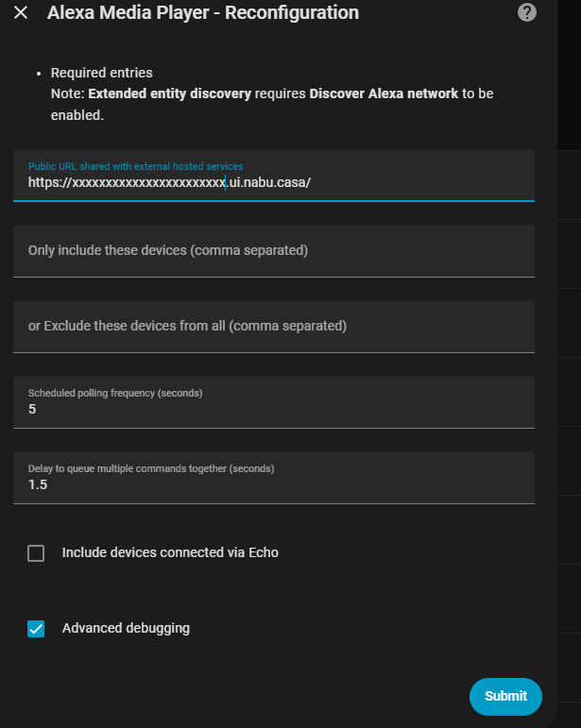The height and width of the screenshot is (728, 581).
Task: Click the delay value 1.5
Action: (x=38, y=484)
